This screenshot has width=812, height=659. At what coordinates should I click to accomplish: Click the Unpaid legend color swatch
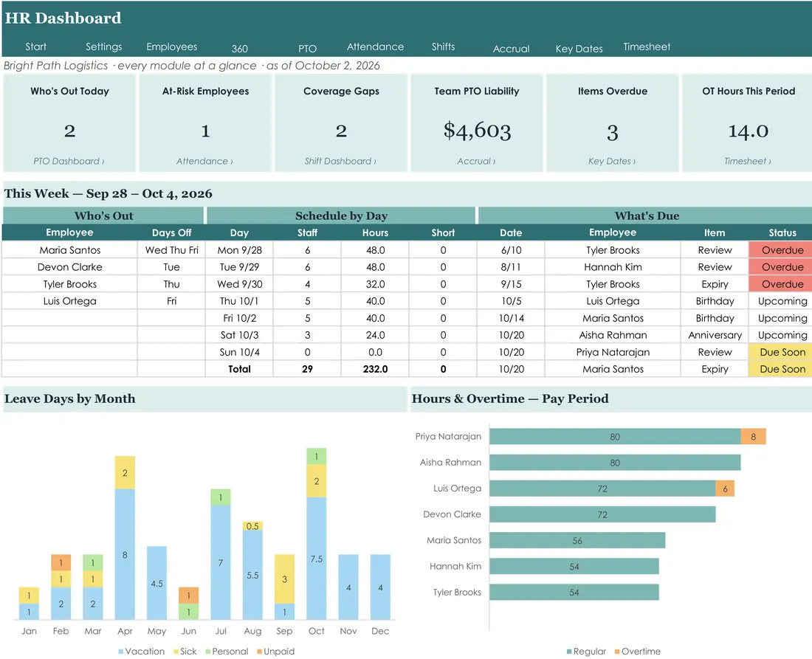click(x=259, y=651)
